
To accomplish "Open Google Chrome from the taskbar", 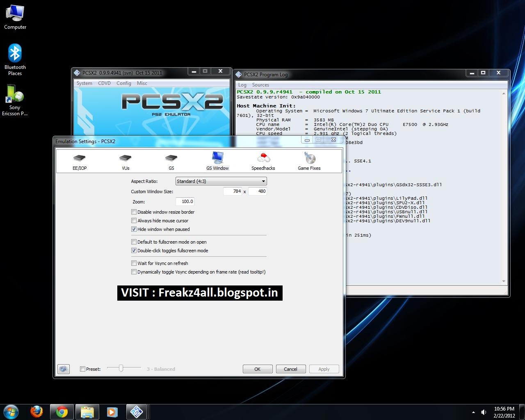I will click(62, 412).
